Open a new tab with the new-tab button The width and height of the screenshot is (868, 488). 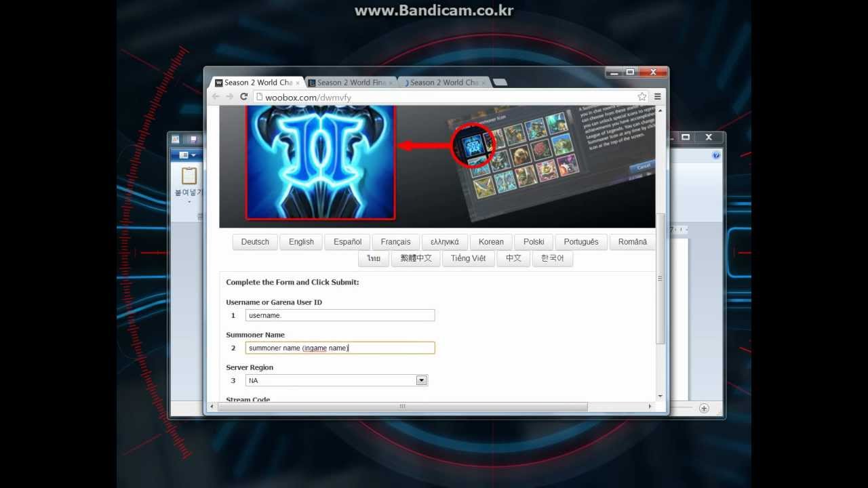pyautogui.click(x=501, y=80)
